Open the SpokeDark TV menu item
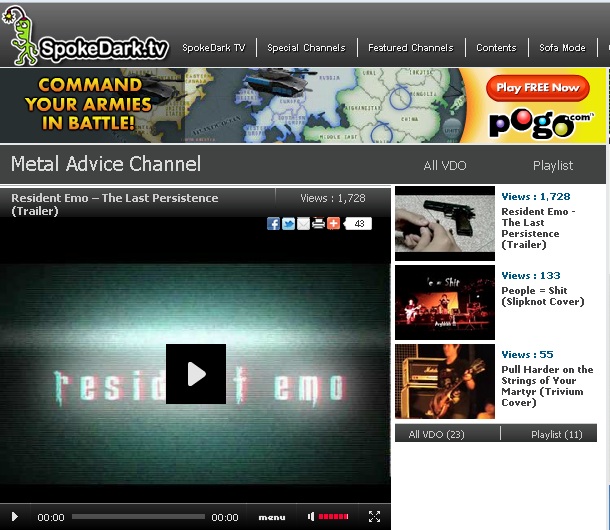 (x=214, y=48)
